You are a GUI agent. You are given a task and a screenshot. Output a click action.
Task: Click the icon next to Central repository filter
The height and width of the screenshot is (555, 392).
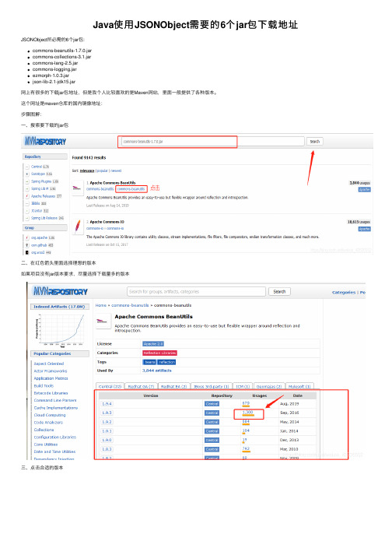click(x=27, y=167)
